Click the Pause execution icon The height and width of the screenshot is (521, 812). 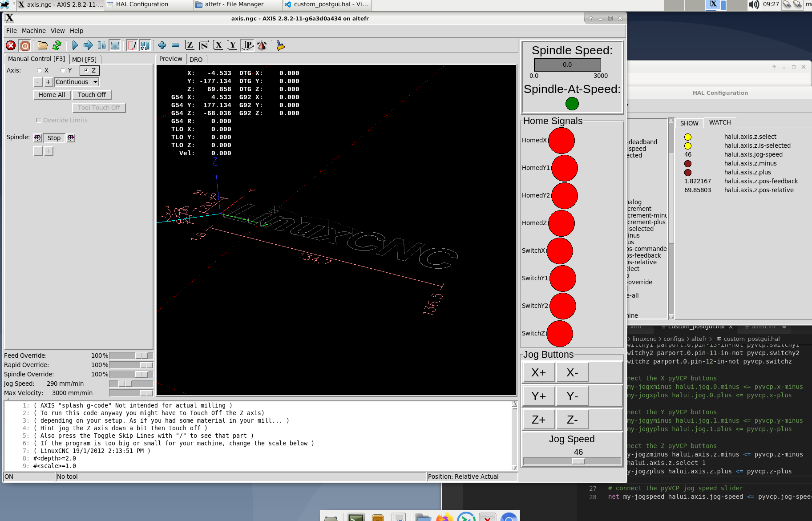101,45
